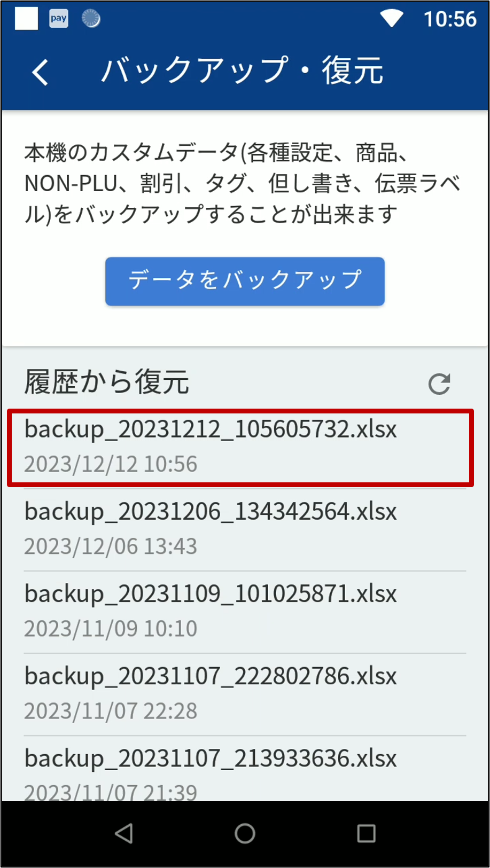490x868 pixels.
Task: Tap the 10:56 clock in status bar
Action: click(x=450, y=19)
